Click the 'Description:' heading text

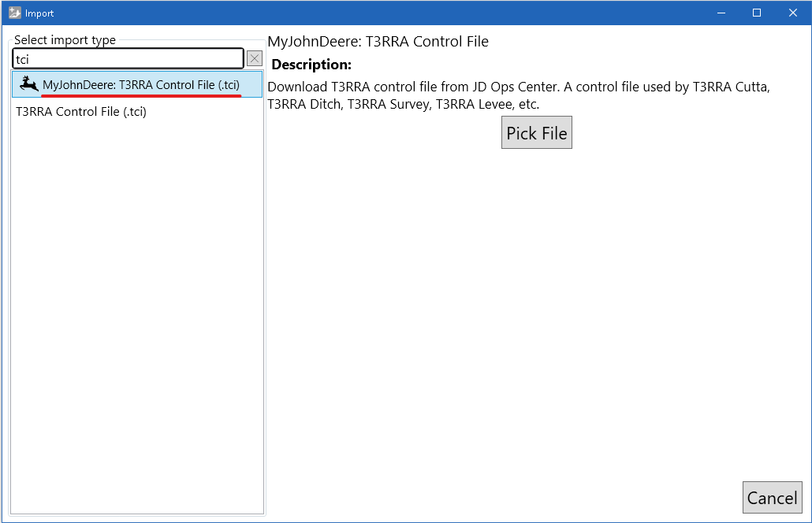311,64
